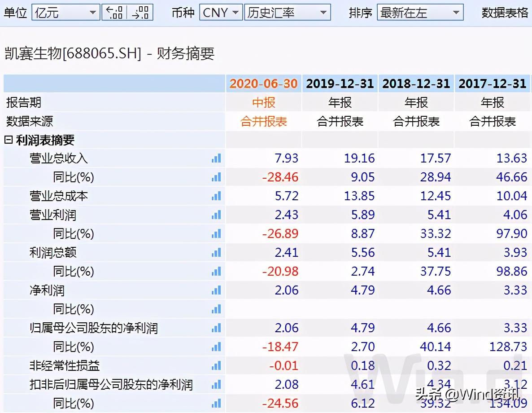Screen dimensions: 532x413
Task: Open chart icon for 营业总收入 row
Action: pos(216,158)
